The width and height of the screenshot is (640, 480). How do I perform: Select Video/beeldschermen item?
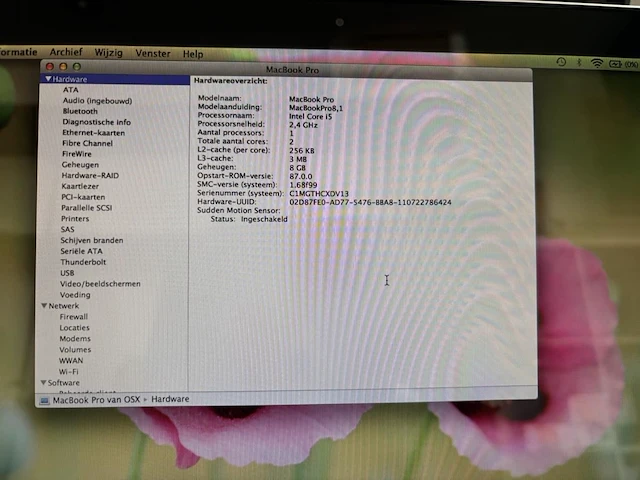pyautogui.click(x=100, y=284)
